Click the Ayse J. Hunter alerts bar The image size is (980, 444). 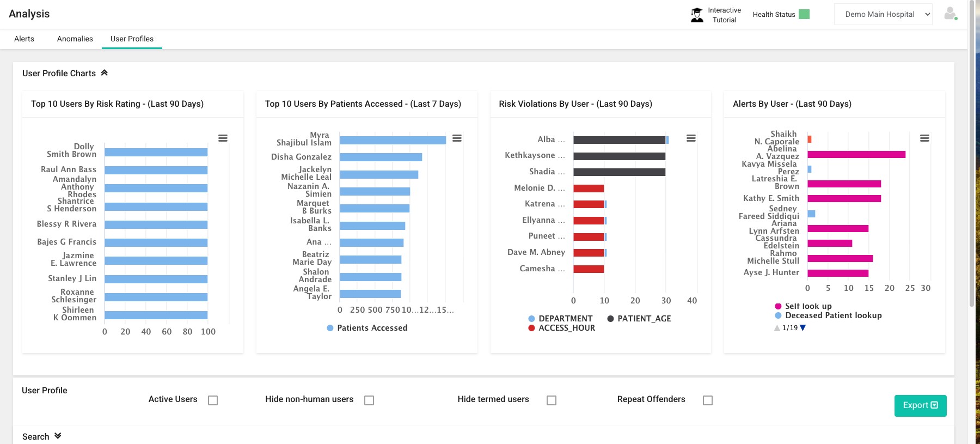pyautogui.click(x=838, y=273)
